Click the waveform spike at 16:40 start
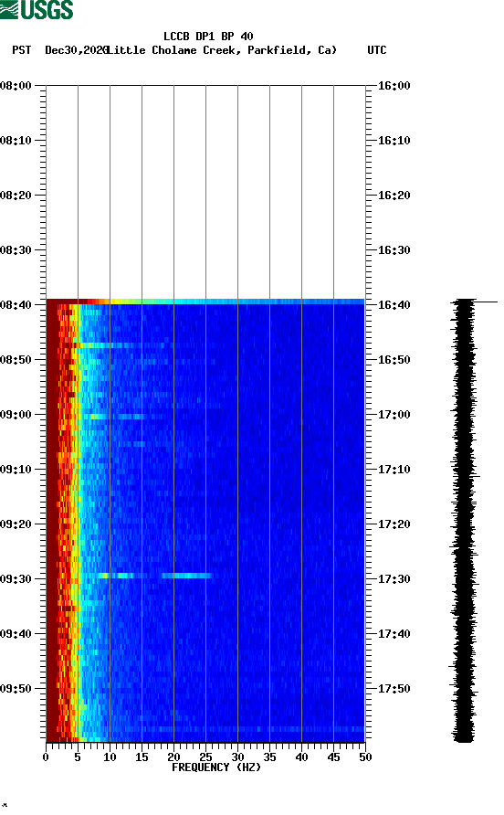Image resolution: width=504 pixels, height=815 pixels. click(486, 302)
